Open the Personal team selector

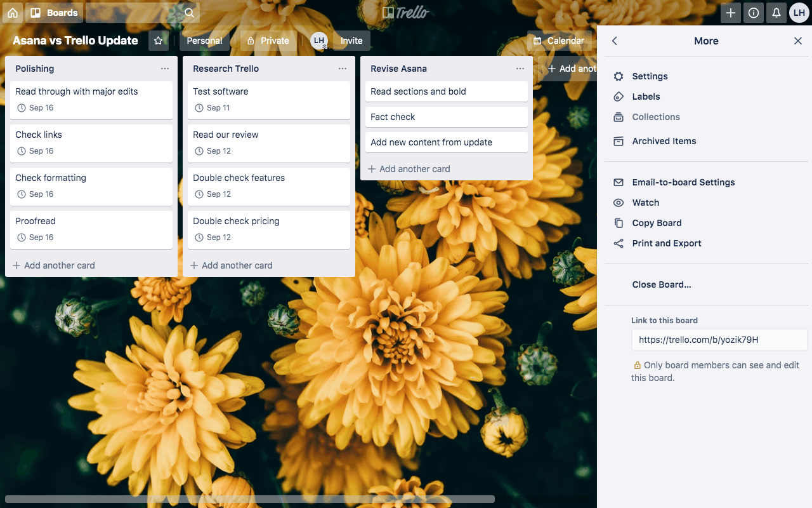[204, 41]
